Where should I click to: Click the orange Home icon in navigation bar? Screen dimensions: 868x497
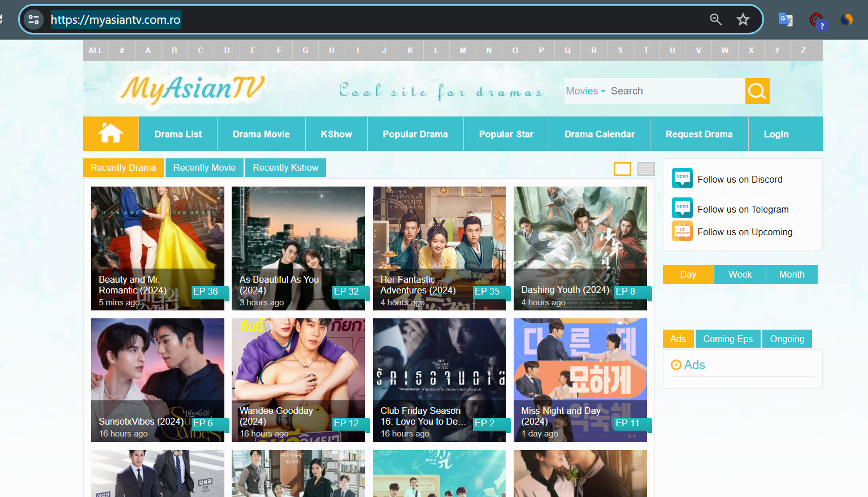111,133
